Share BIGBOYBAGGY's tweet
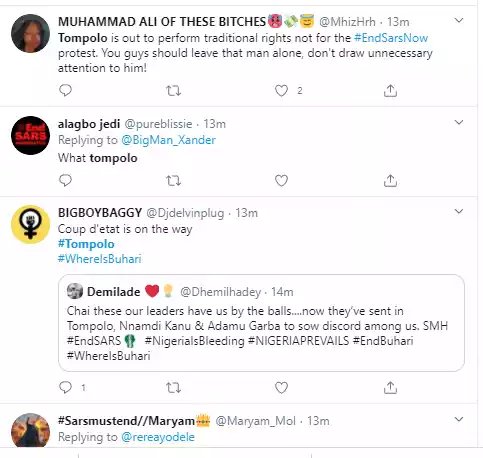 390,387
